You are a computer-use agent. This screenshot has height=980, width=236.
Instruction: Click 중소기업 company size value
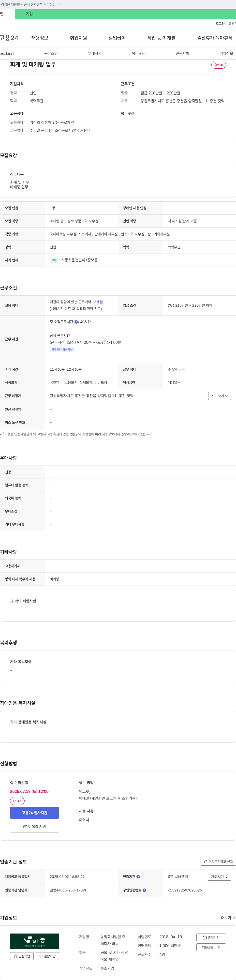tap(107, 968)
